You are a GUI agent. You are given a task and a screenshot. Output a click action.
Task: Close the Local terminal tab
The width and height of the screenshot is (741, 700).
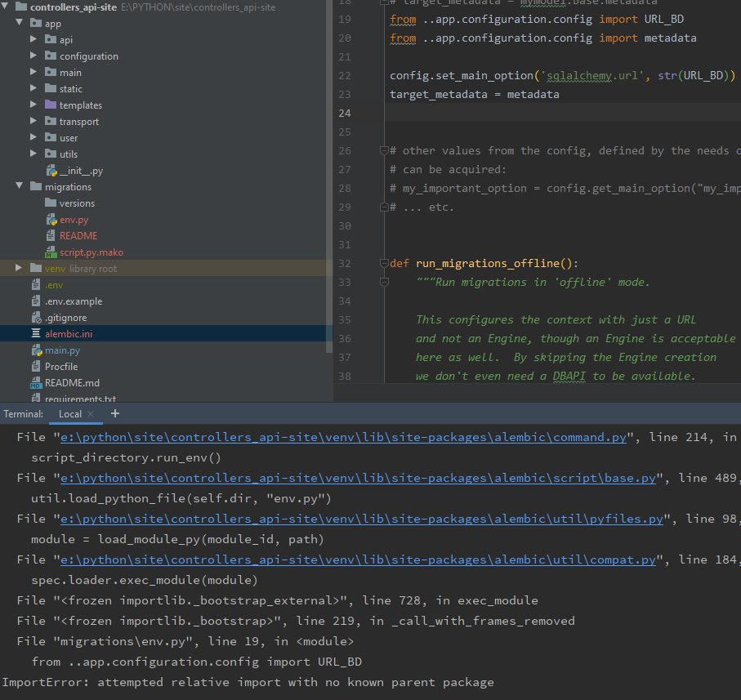point(91,414)
